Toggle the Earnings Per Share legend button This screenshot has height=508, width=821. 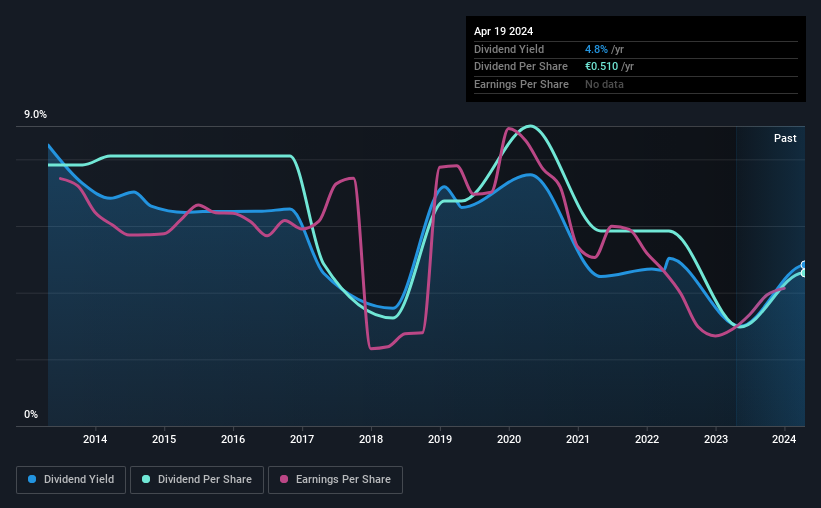coord(335,480)
